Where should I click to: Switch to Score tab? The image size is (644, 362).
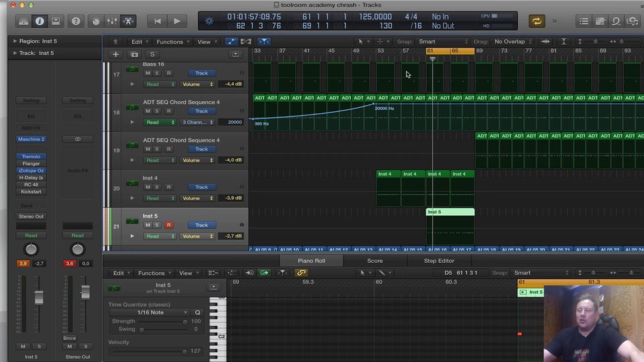click(x=375, y=261)
